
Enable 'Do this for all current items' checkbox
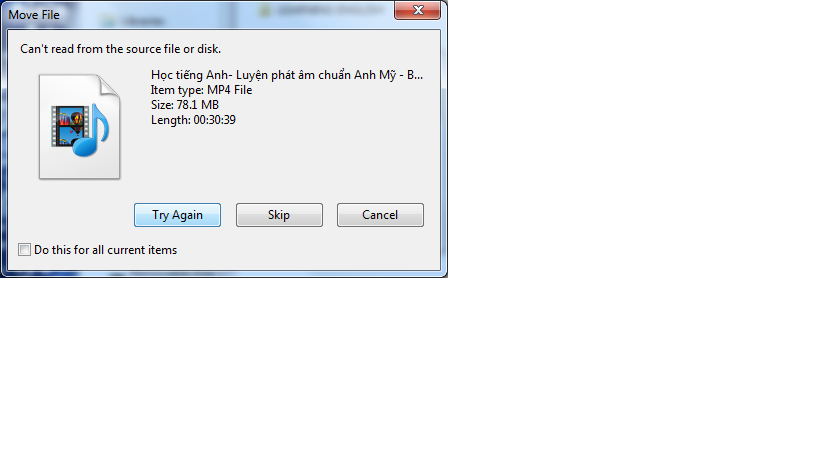tap(25, 250)
